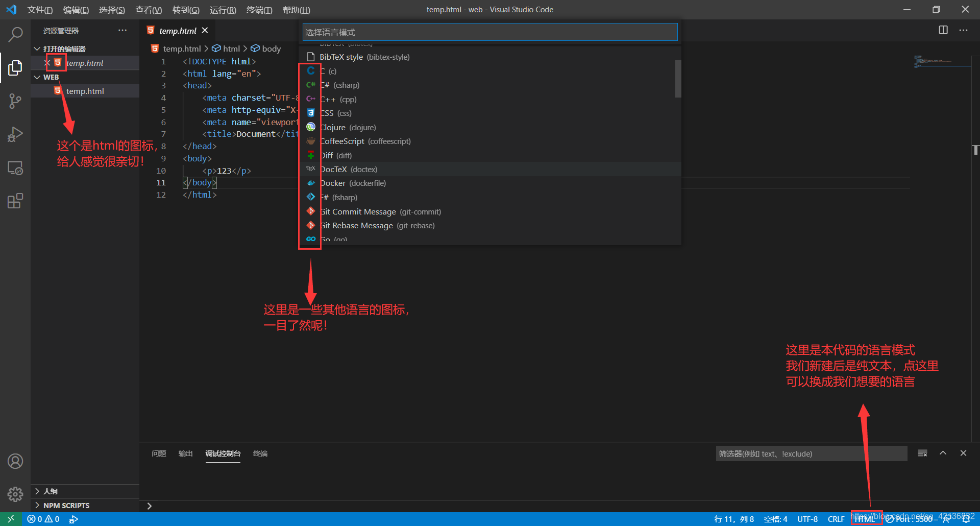Click the remote window indicator in status bar
980x526 pixels.
click(x=11, y=519)
